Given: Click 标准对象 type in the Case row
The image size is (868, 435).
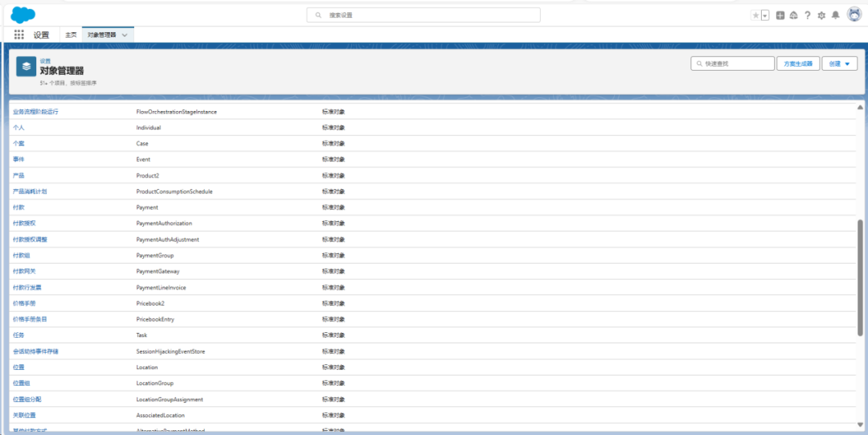Looking at the screenshot, I should [334, 143].
